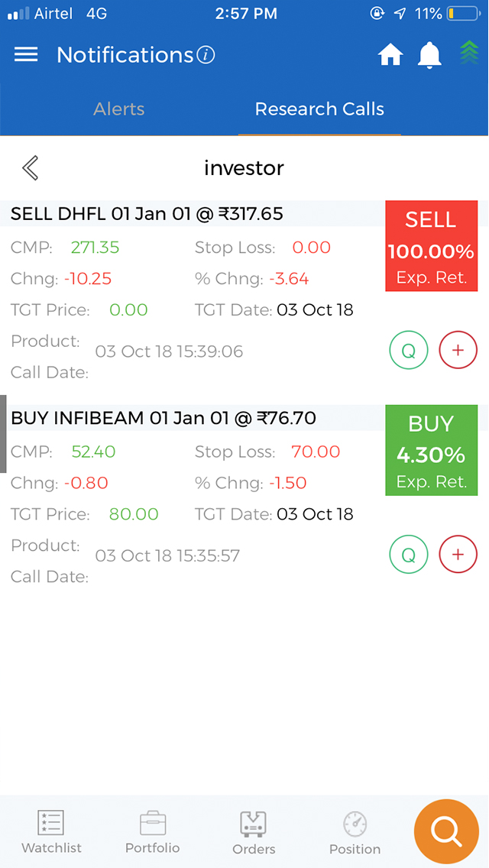Switch to the Alerts tab
This screenshot has width=489, height=868.
(119, 109)
